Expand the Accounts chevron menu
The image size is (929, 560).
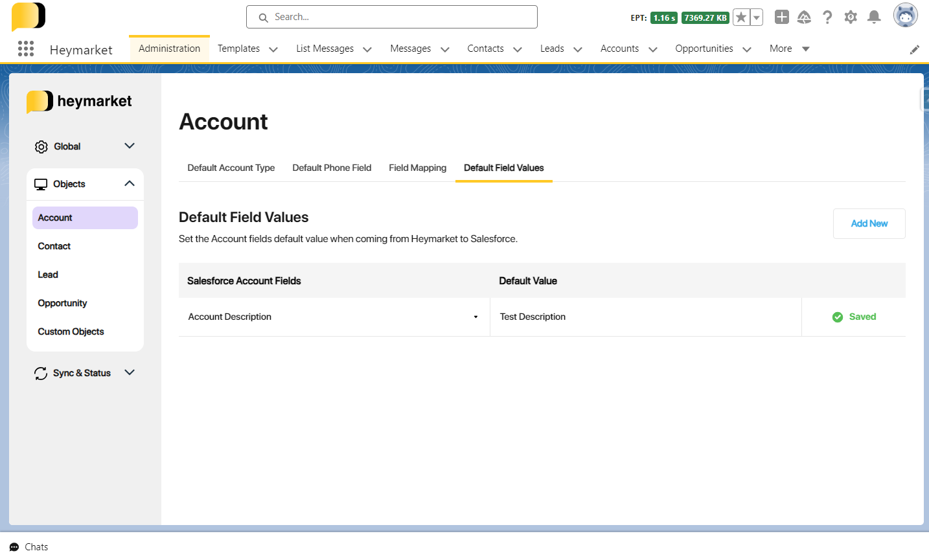pyautogui.click(x=653, y=49)
